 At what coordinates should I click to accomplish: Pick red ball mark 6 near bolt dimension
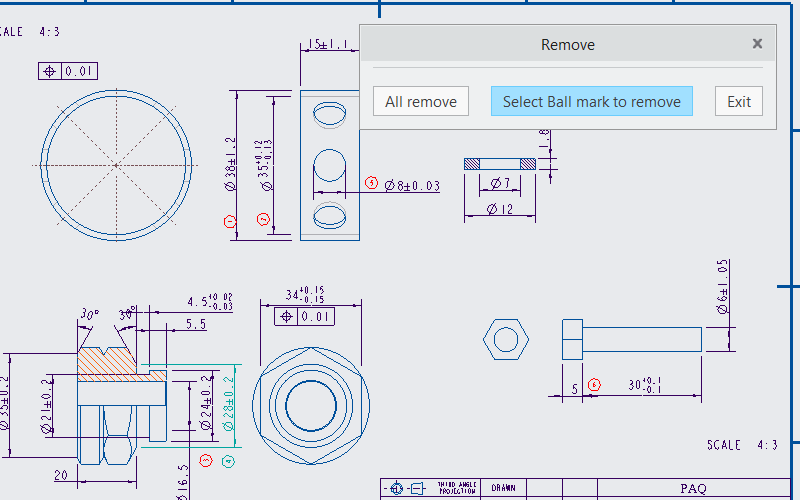[x=594, y=384]
